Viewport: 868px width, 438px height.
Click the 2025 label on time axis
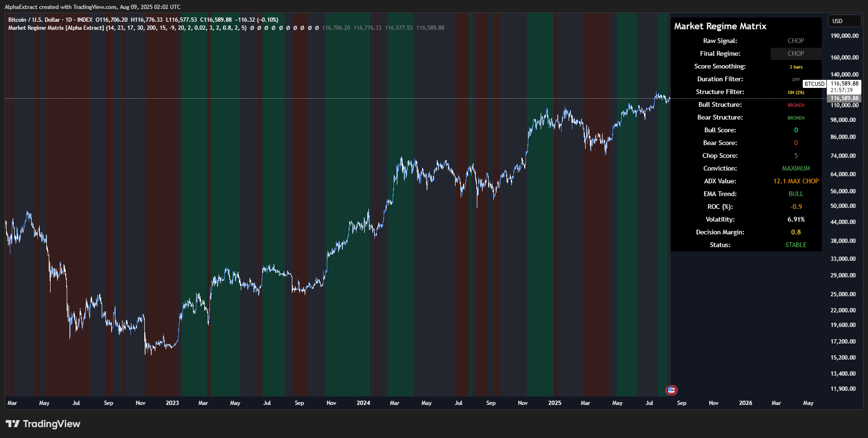click(554, 403)
